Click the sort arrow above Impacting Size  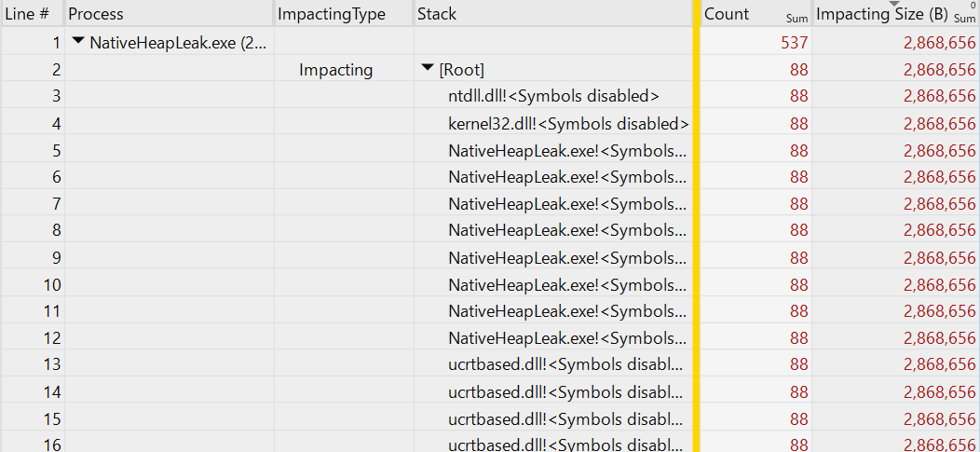894,5
